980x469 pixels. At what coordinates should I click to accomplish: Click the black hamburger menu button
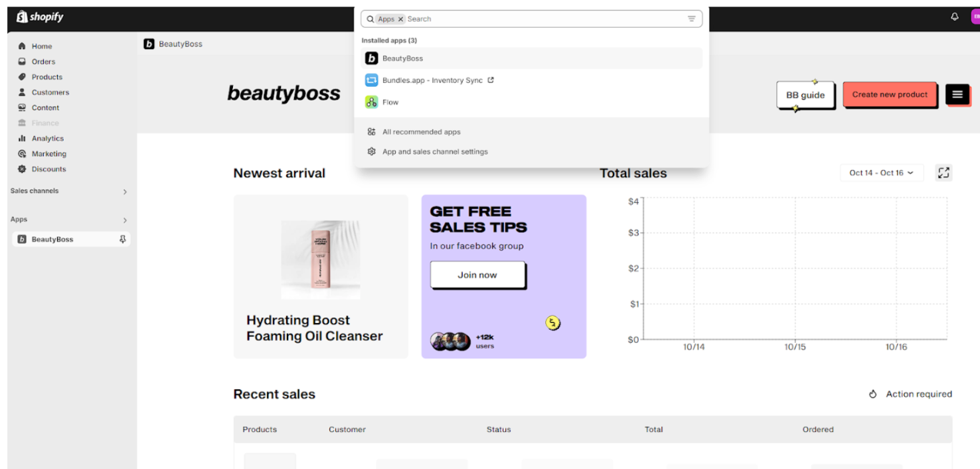click(957, 95)
